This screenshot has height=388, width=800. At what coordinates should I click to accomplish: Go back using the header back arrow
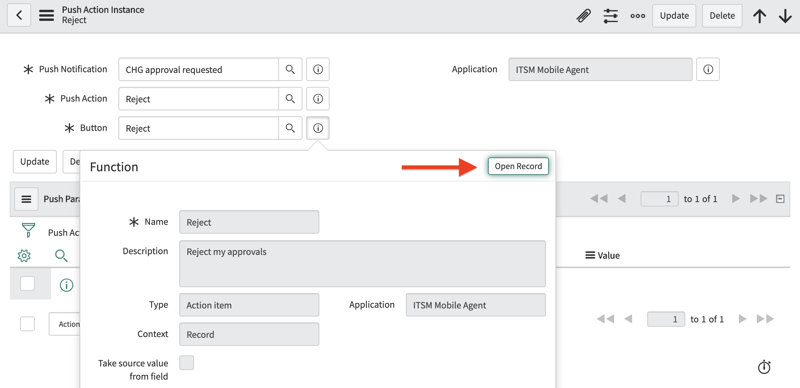coord(19,15)
